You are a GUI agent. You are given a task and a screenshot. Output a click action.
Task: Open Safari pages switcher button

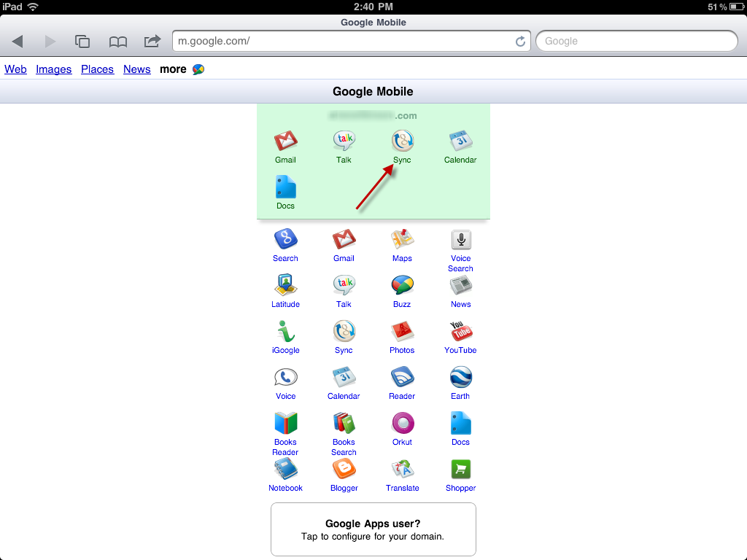click(x=82, y=42)
